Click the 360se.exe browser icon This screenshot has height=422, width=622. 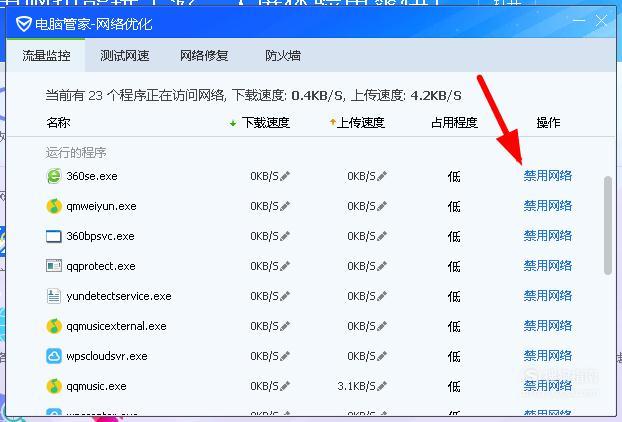[54, 176]
